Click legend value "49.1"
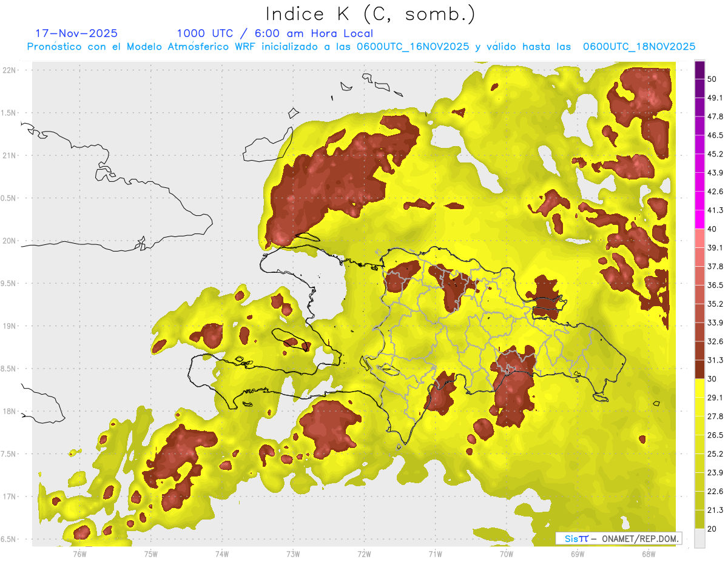Screen dimensions: 728x562 pos(715,98)
